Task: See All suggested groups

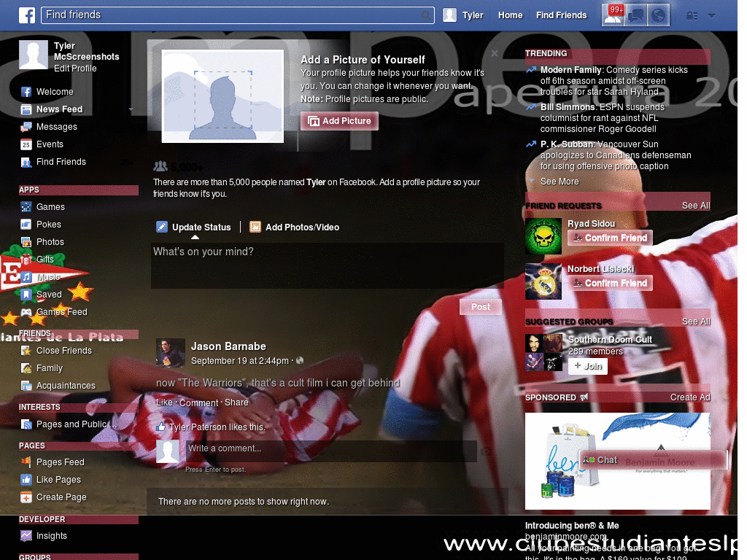Action: click(695, 322)
